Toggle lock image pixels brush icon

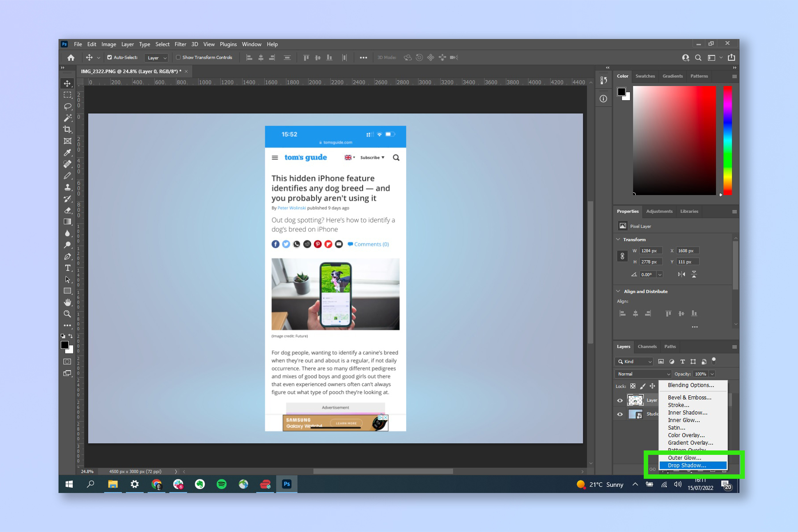click(643, 386)
